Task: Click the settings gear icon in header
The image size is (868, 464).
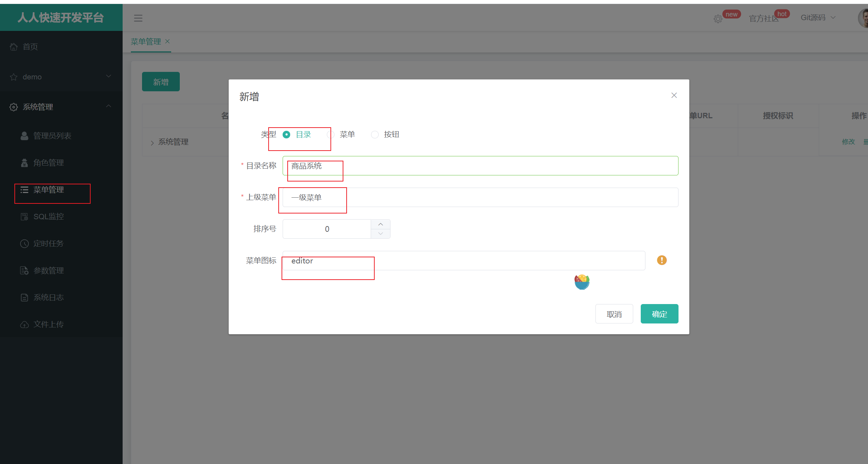Action: coord(718,19)
